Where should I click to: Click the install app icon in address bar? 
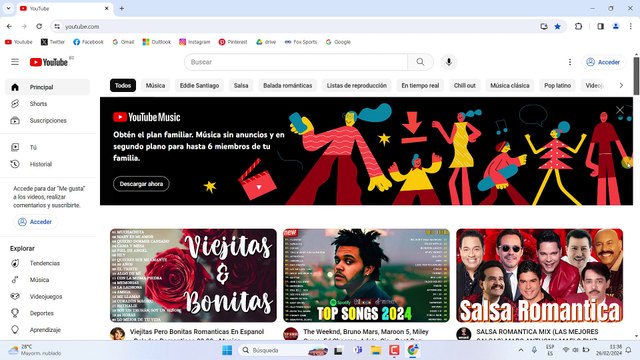tap(544, 27)
